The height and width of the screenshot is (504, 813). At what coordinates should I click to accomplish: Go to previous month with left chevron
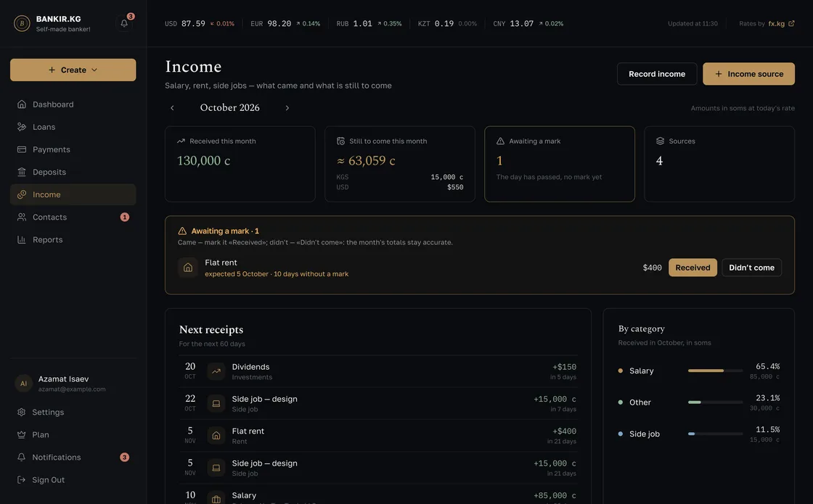(172, 108)
